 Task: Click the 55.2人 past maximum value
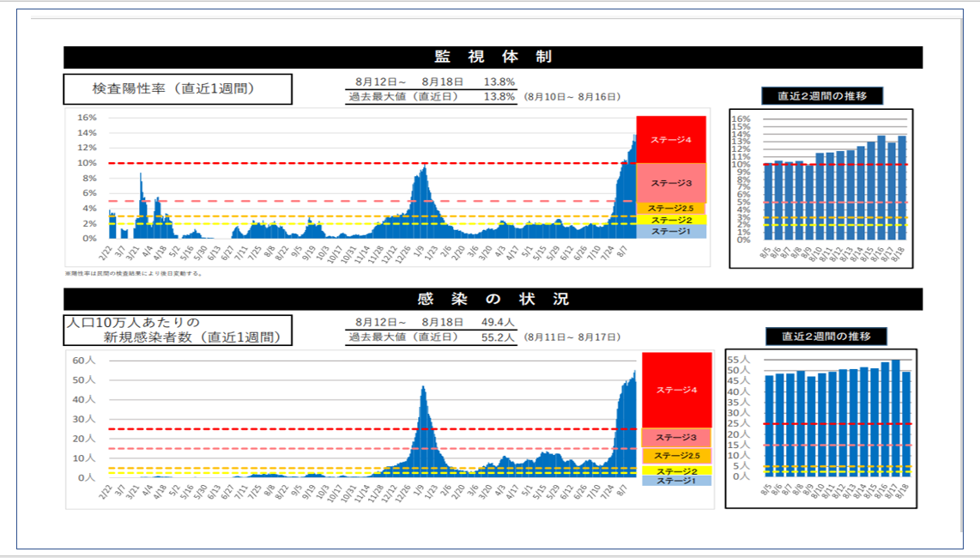click(x=499, y=337)
